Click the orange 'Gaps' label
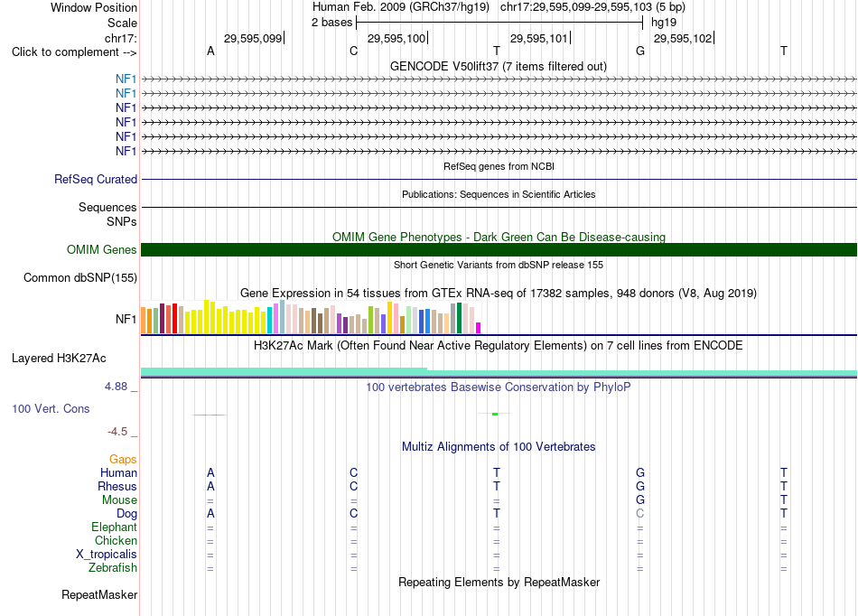The height and width of the screenshot is (616, 858). [123, 459]
